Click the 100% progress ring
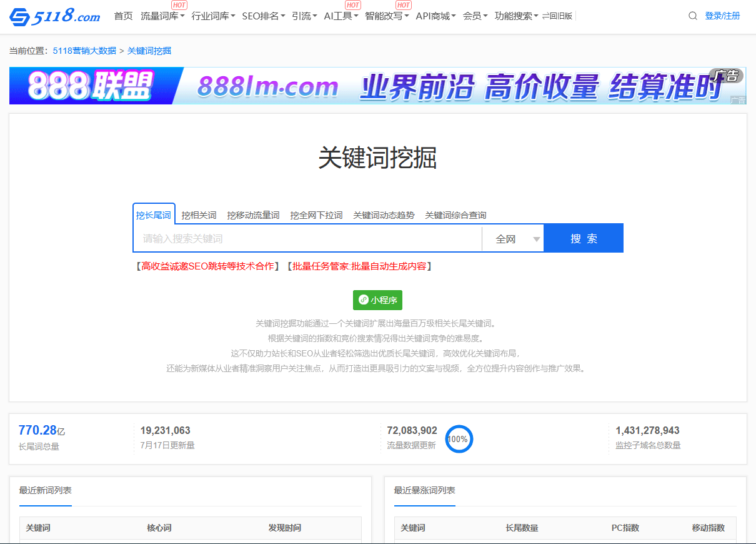This screenshot has height=544, width=756. (x=459, y=439)
